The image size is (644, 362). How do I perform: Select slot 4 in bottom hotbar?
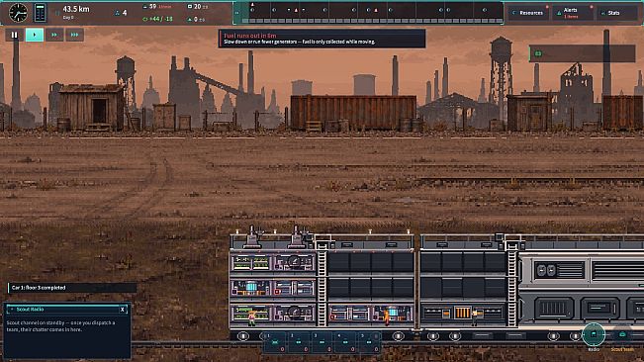(x=345, y=343)
